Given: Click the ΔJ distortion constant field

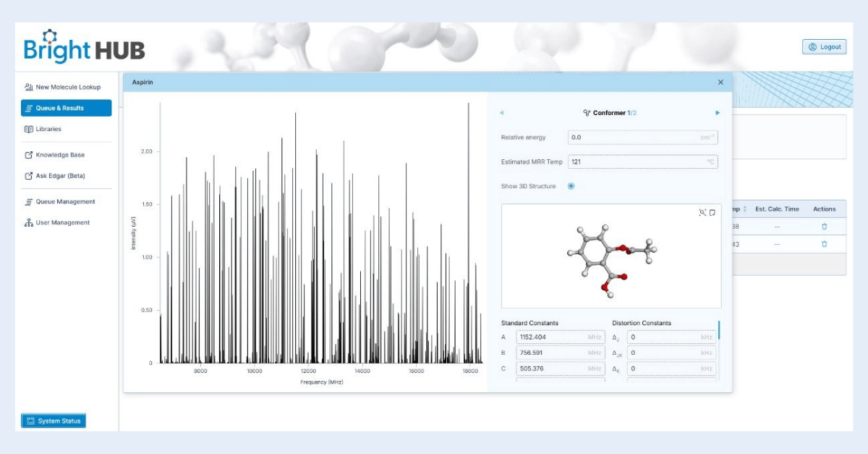Looking at the screenshot, I should (x=672, y=337).
